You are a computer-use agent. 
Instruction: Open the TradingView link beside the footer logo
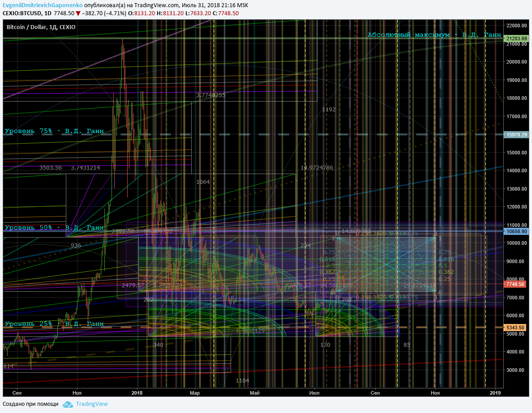(x=92, y=404)
